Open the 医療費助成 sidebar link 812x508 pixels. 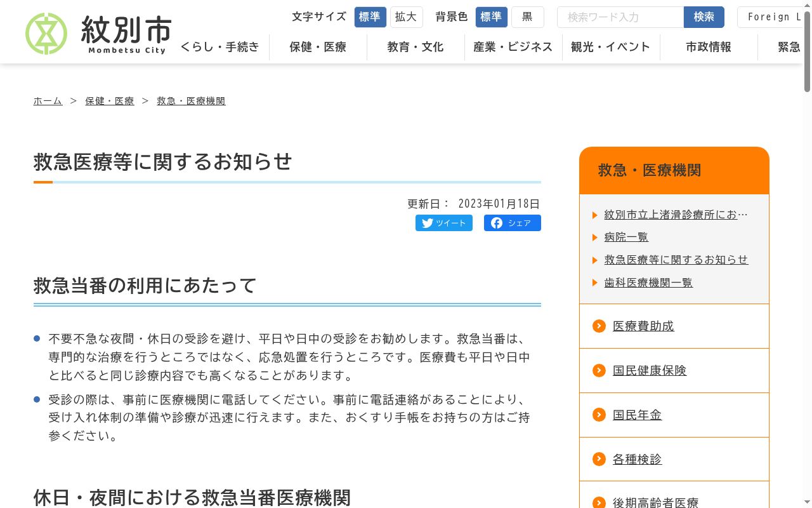[x=643, y=326]
